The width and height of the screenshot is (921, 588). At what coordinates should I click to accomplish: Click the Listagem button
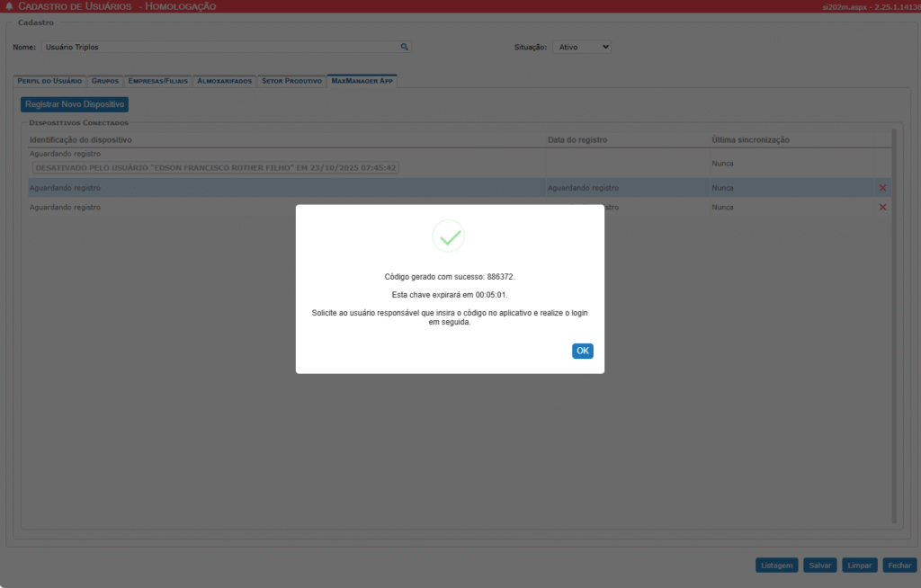(x=777, y=566)
